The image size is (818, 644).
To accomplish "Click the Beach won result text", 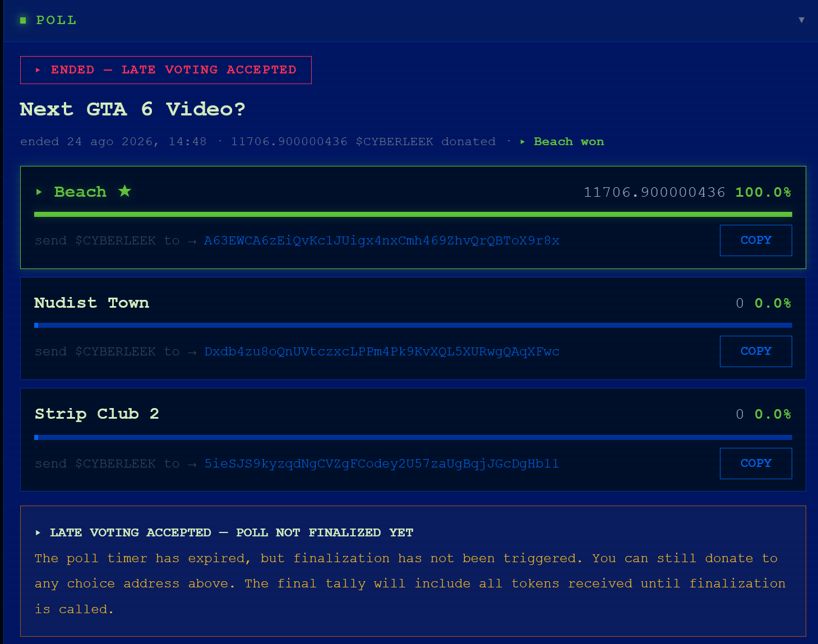I will click(x=569, y=141).
